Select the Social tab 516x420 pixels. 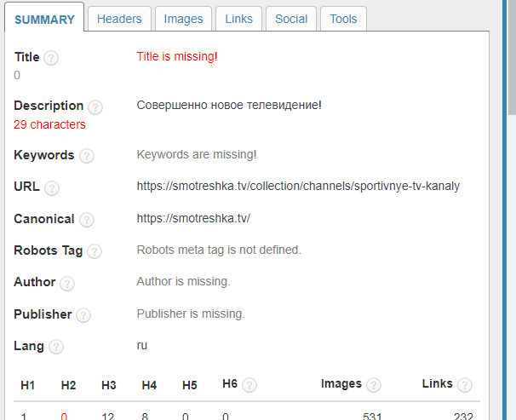coord(291,19)
